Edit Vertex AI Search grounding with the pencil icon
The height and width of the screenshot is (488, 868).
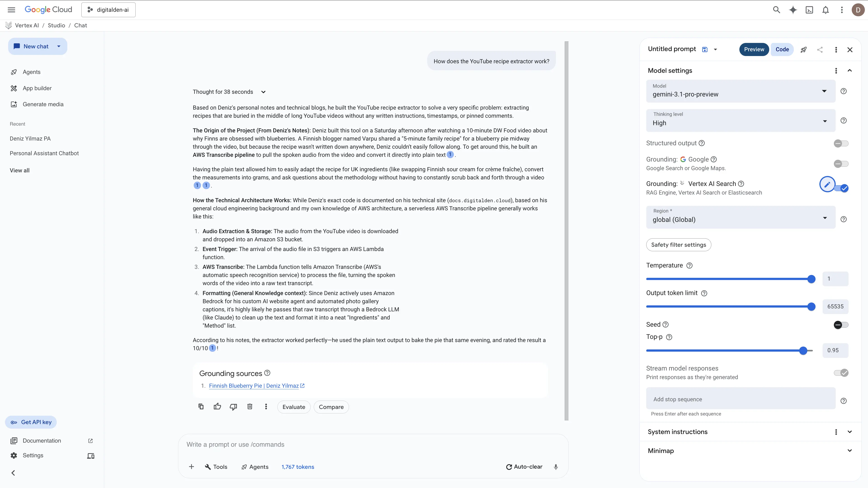click(827, 184)
